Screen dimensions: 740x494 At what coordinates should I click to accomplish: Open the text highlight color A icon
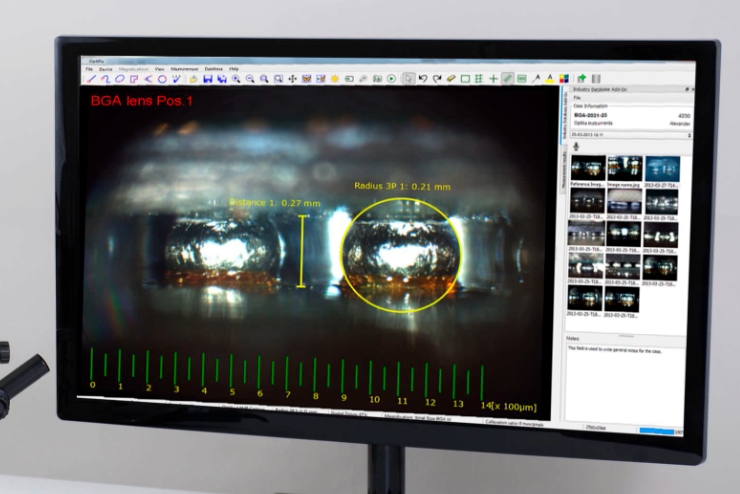point(550,79)
